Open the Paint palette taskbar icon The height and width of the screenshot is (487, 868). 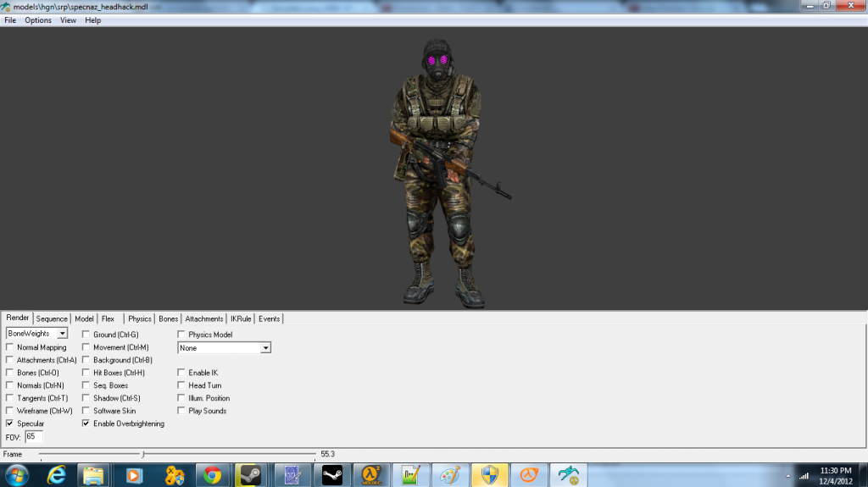click(x=450, y=475)
